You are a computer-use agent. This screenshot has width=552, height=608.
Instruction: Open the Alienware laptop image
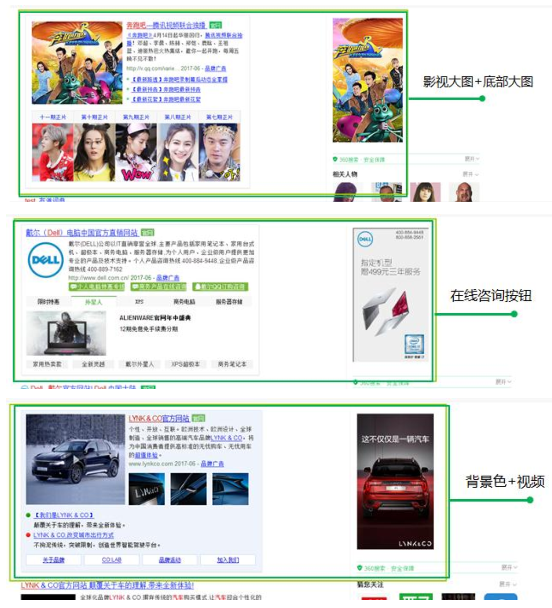coord(66,333)
